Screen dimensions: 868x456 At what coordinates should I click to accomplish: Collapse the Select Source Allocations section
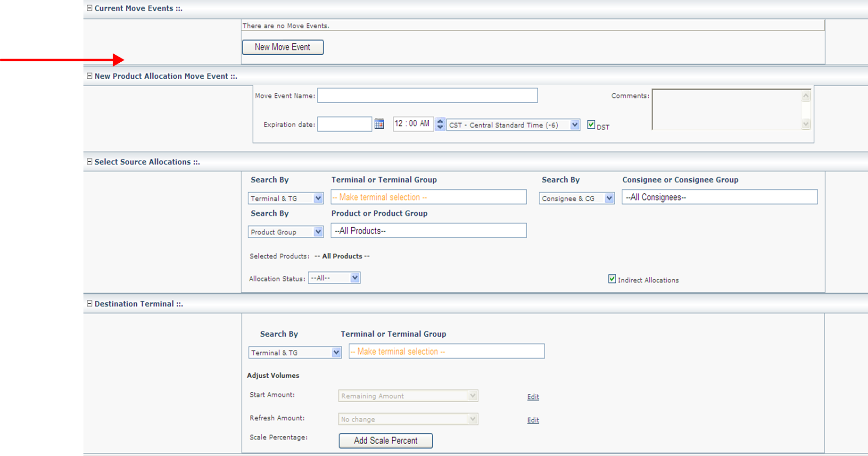90,162
